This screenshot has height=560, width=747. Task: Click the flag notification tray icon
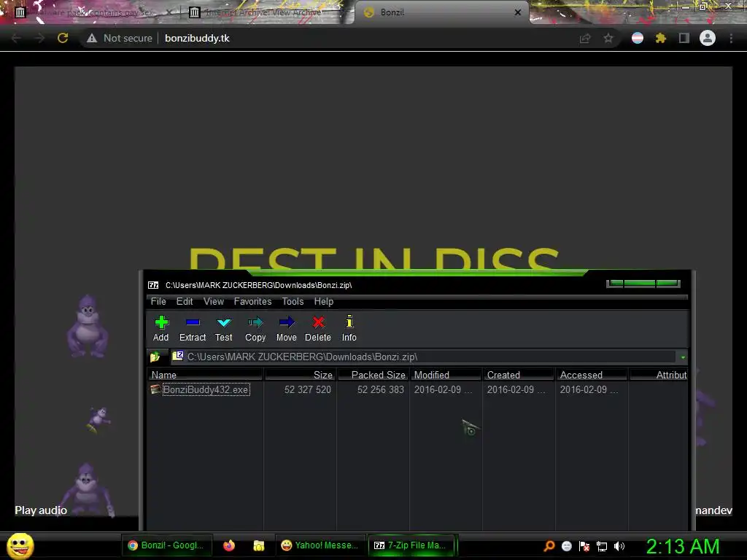click(584, 546)
